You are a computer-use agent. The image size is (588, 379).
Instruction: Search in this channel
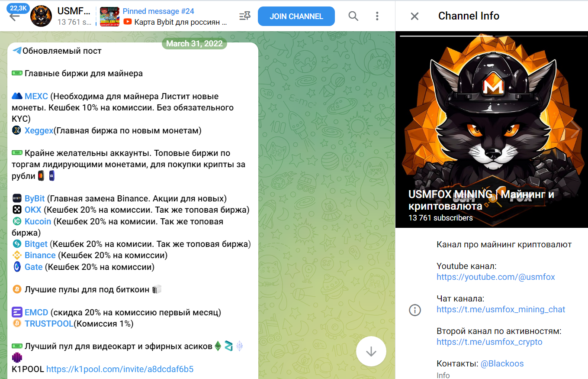(x=353, y=16)
